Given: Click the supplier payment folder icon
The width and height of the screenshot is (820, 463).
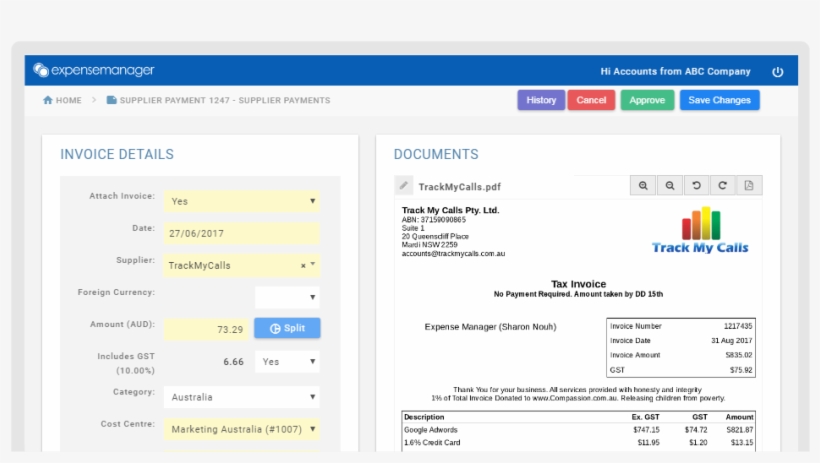Looking at the screenshot, I should pos(111,100).
